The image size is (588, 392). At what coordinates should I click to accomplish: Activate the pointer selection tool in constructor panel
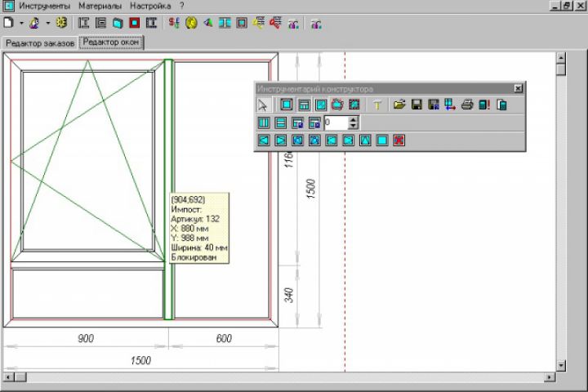(263, 105)
